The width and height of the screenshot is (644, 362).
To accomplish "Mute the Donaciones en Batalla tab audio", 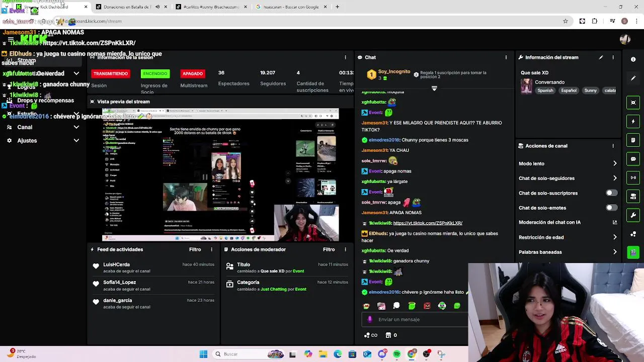I will point(157,7).
